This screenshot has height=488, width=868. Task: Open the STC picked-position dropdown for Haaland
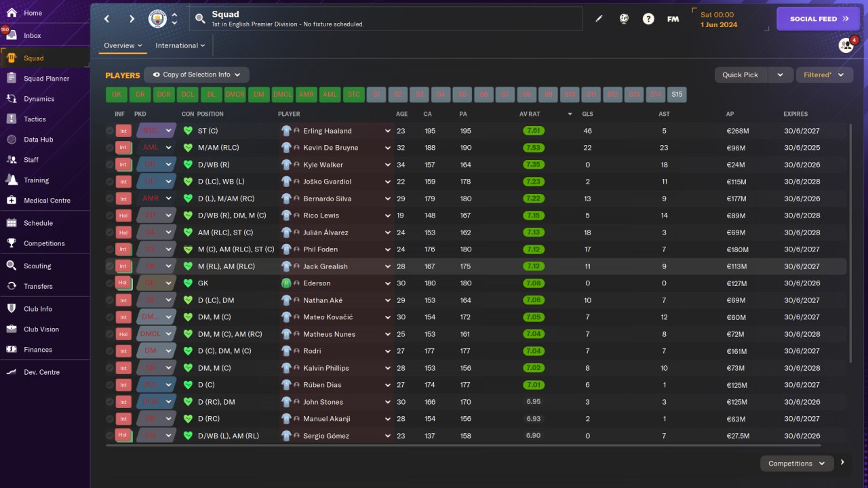(157, 131)
